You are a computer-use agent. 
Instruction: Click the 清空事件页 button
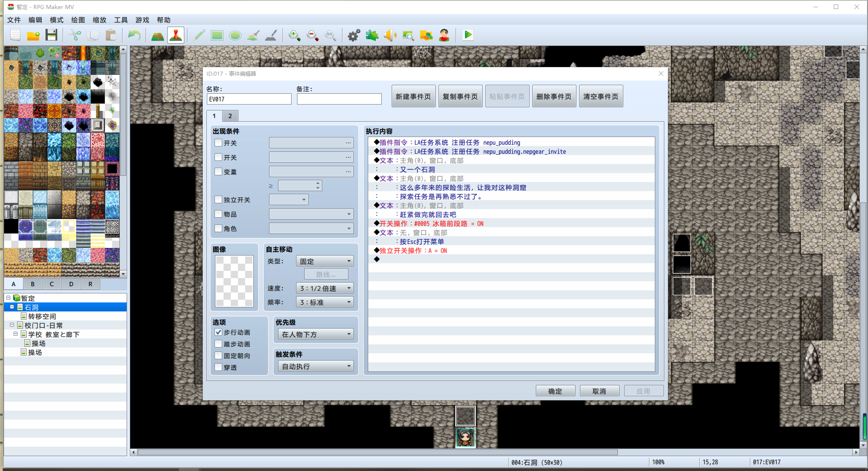tap(601, 96)
